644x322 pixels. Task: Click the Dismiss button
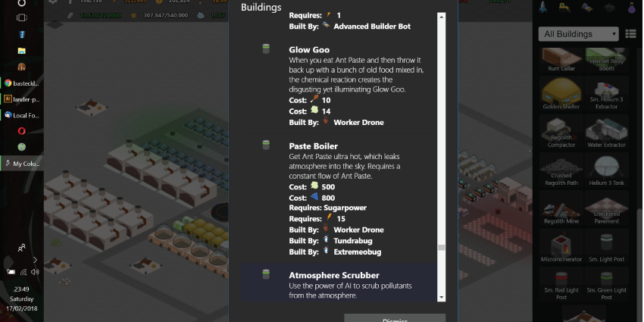(395, 318)
